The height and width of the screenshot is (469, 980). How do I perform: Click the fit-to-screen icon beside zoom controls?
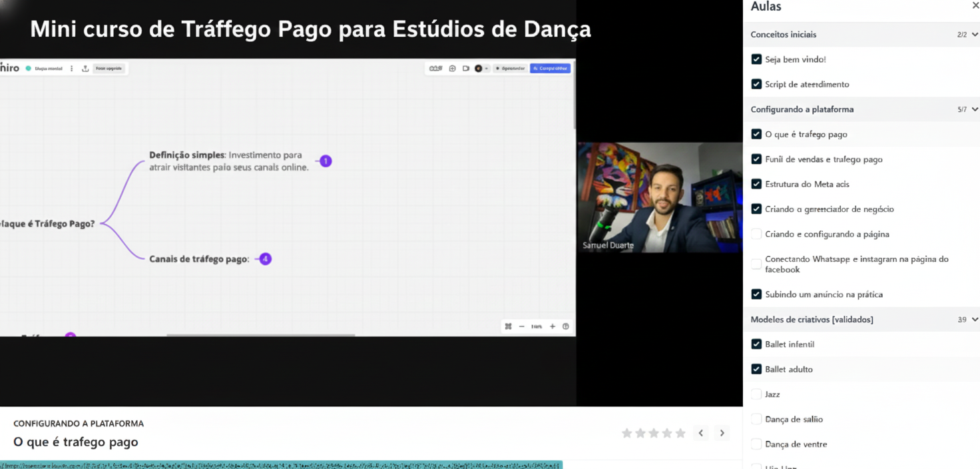(508, 326)
